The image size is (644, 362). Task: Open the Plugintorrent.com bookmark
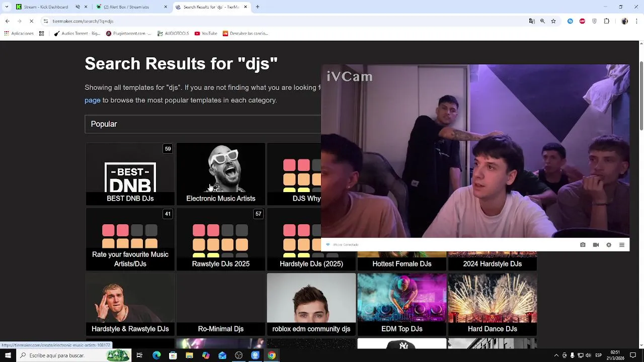tap(129, 34)
